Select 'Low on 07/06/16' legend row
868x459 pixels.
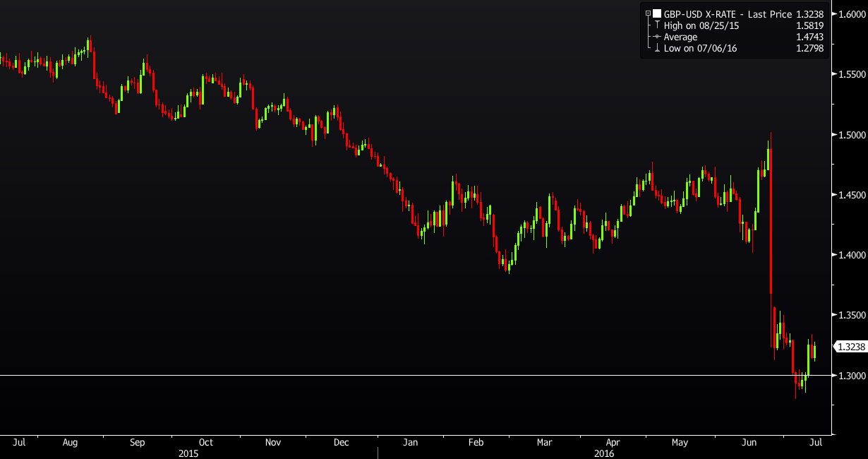pyautogui.click(x=700, y=49)
